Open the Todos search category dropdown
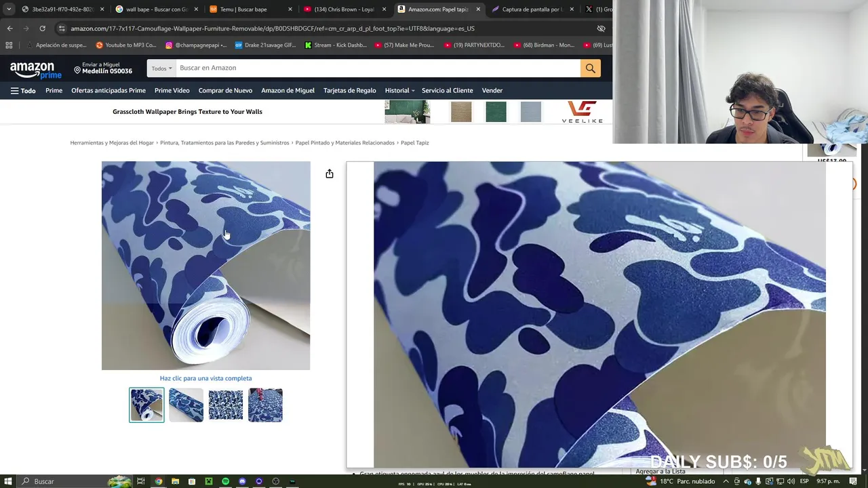The width and height of the screenshot is (868, 488). [161, 68]
